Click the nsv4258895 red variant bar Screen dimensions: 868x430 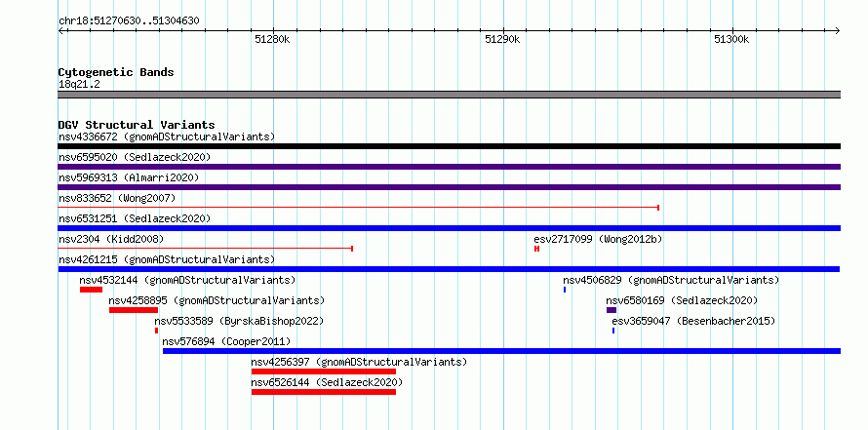[x=134, y=310]
